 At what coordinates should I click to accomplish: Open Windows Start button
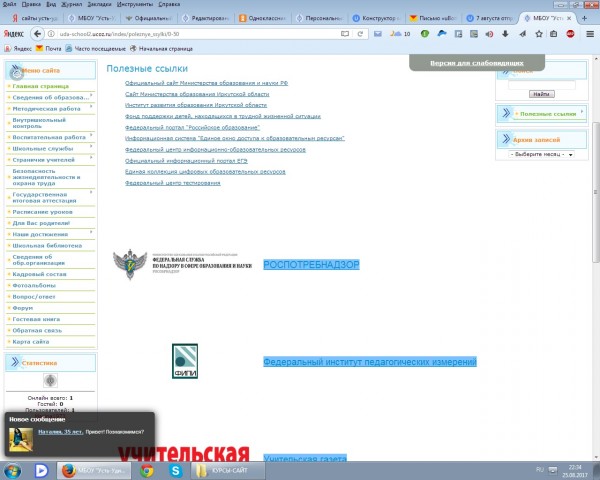point(12,470)
